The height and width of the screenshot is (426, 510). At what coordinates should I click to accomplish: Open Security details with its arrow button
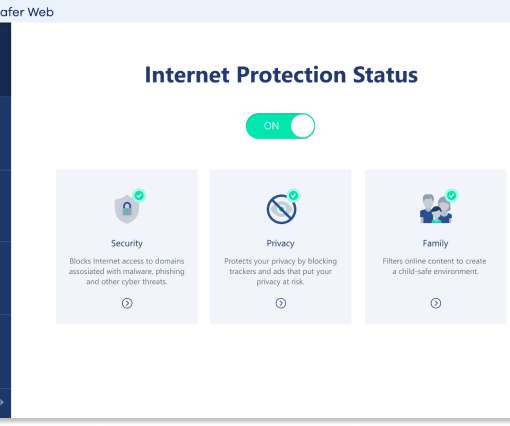(127, 303)
